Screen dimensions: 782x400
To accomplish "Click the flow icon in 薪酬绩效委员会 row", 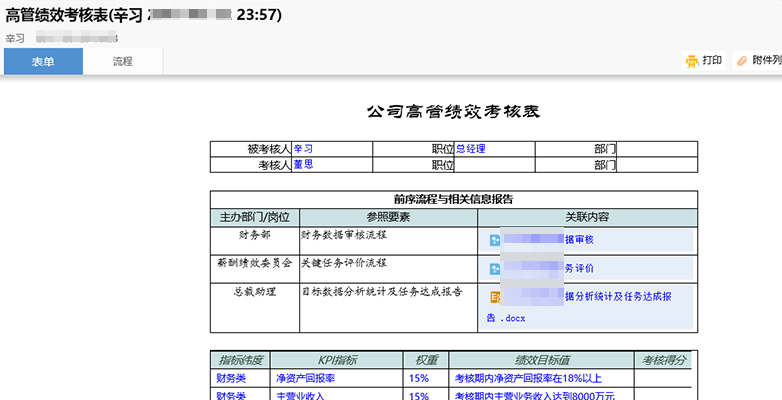I will 494,268.
